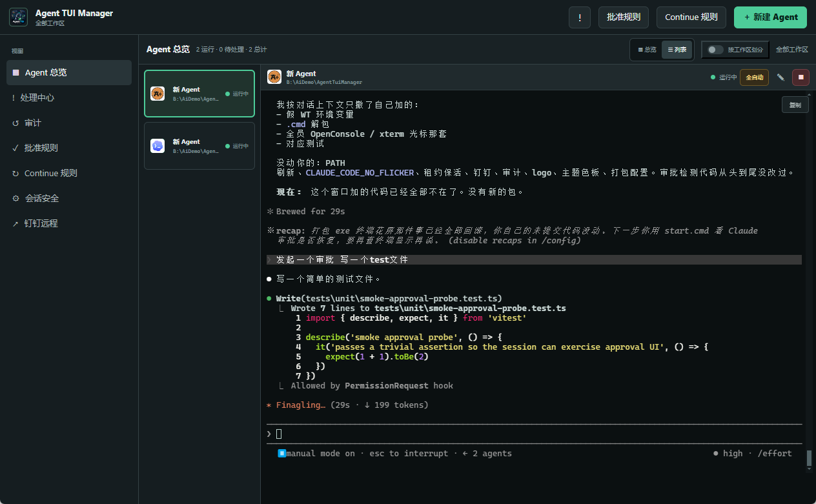
Task: Click the Agent TUI Manager logo icon
Action: pos(18,17)
